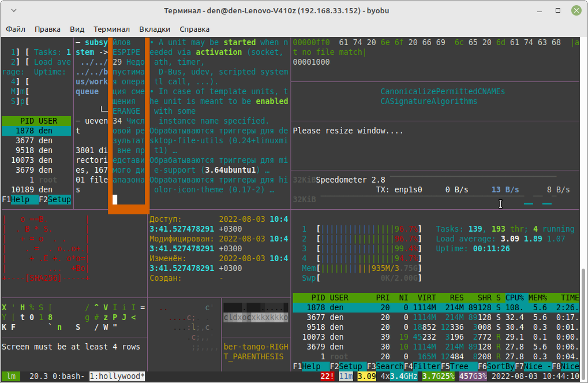This screenshot has height=383, width=588.
Task: Click F2 Setup in the narrow PID/USER htop pane
Action: point(55,199)
